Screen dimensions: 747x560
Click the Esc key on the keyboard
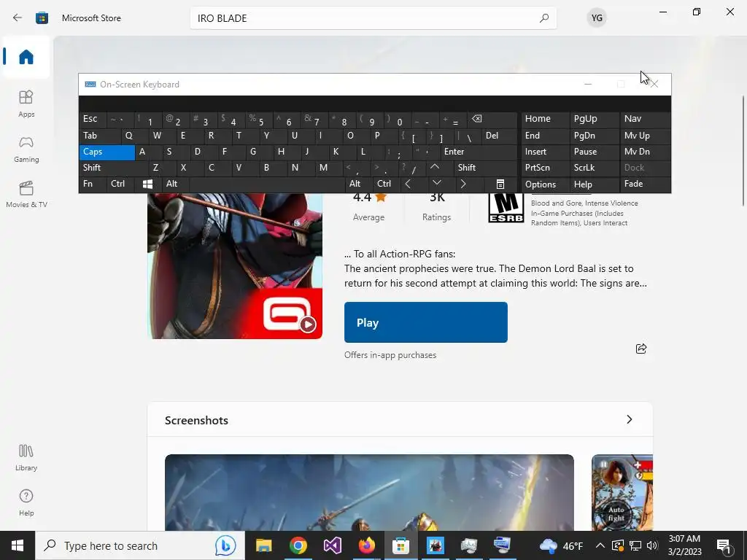click(93, 119)
